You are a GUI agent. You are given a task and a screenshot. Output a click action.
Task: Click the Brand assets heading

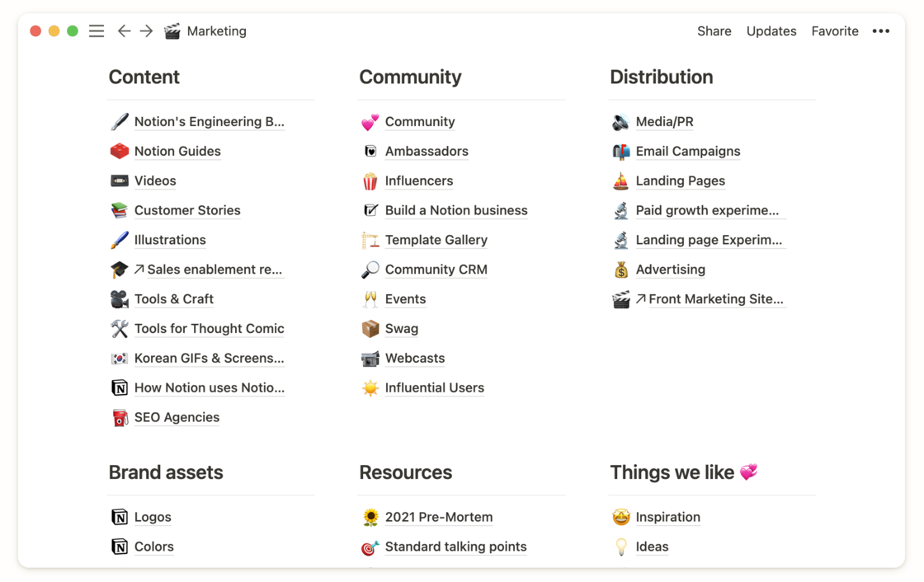coord(166,472)
